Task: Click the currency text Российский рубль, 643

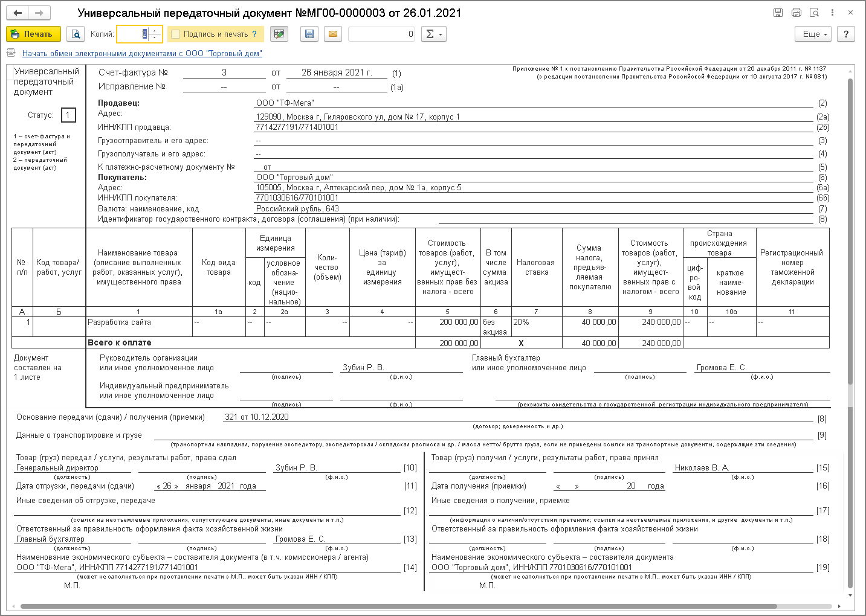Action: coord(297,208)
